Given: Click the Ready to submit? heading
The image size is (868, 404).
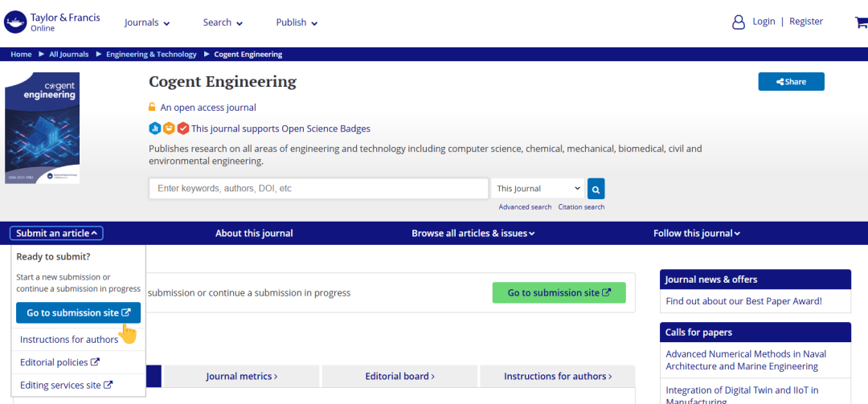Looking at the screenshot, I should pyautogui.click(x=53, y=257).
